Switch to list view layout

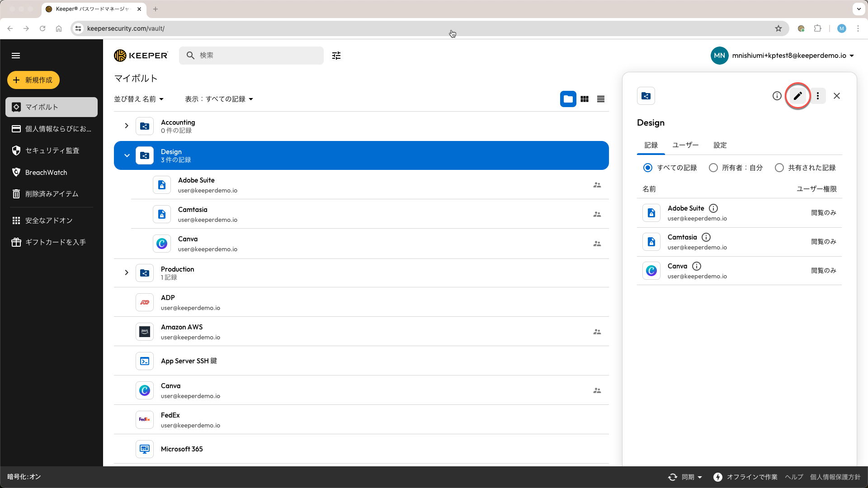601,99
